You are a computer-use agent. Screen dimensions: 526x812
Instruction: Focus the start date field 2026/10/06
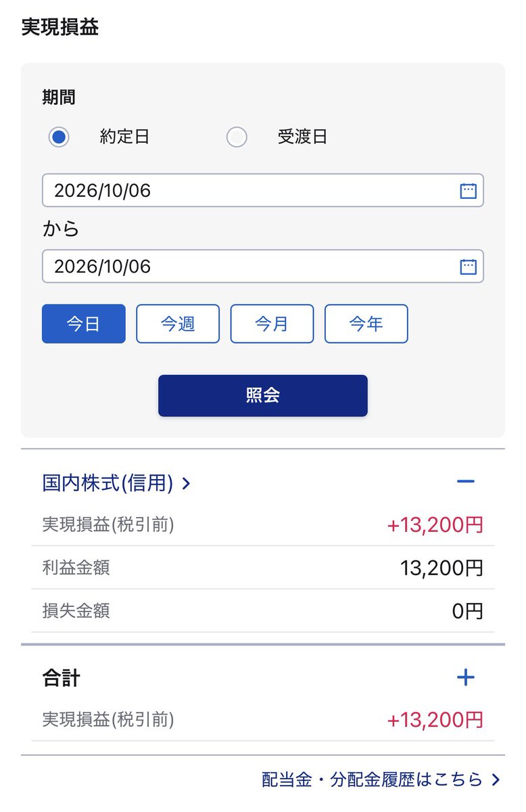pyautogui.click(x=263, y=191)
